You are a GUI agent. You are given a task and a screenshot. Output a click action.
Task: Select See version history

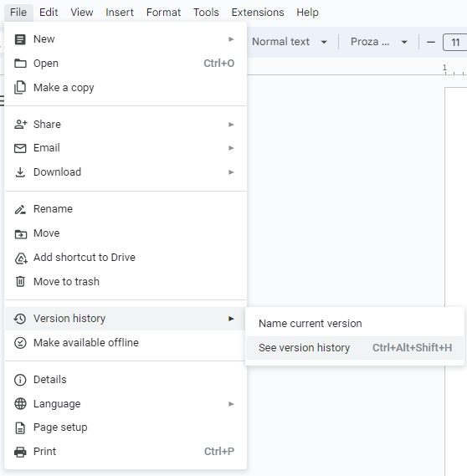[x=355, y=348]
